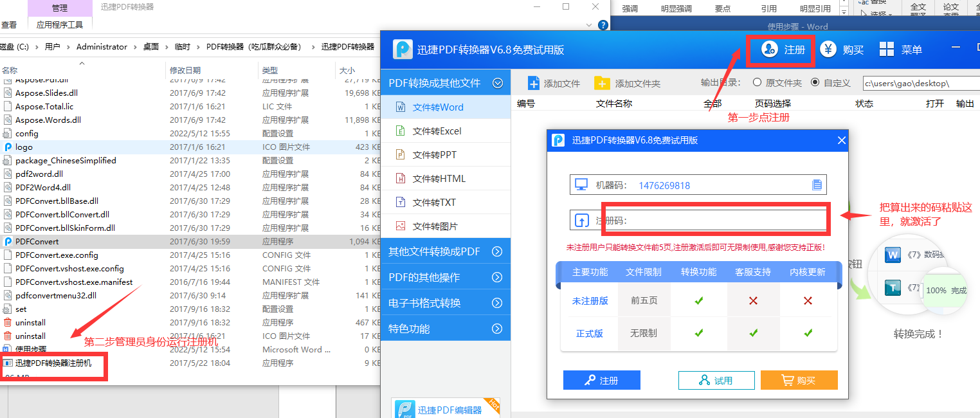This screenshot has width=980, height=418.
Task: Click 临时 in Explorer address path
Action: click(183, 47)
